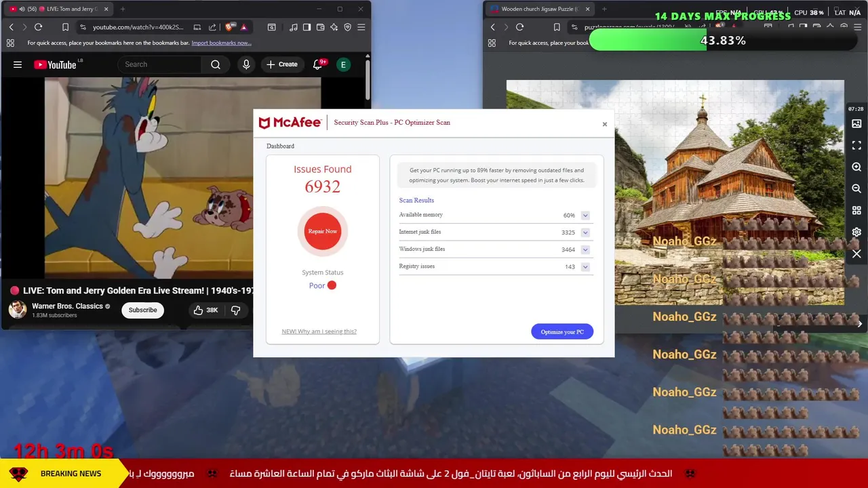Select the Wooden church Jigsaw Puzzle tab
Viewport: 868px width, 488px height.
(x=539, y=9)
